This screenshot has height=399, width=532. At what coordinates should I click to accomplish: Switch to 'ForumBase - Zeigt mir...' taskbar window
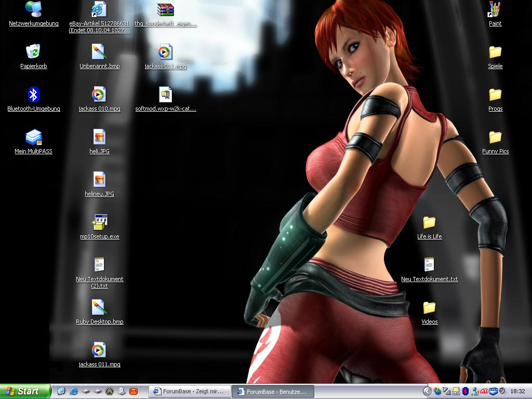(190, 392)
